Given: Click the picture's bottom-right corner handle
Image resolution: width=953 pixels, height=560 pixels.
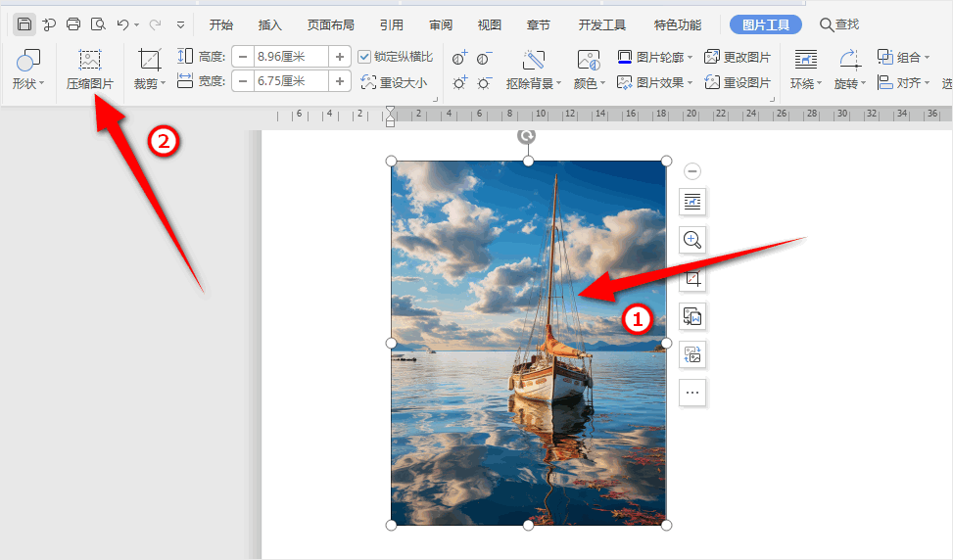Looking at the screenshot, I should [x=666, y=526].
